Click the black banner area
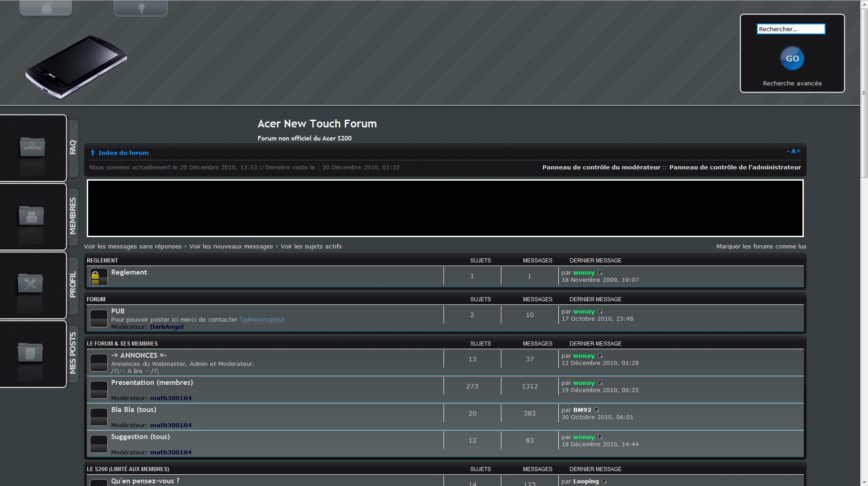This screenshot has height=486, width=868. (x=445, y=208)
